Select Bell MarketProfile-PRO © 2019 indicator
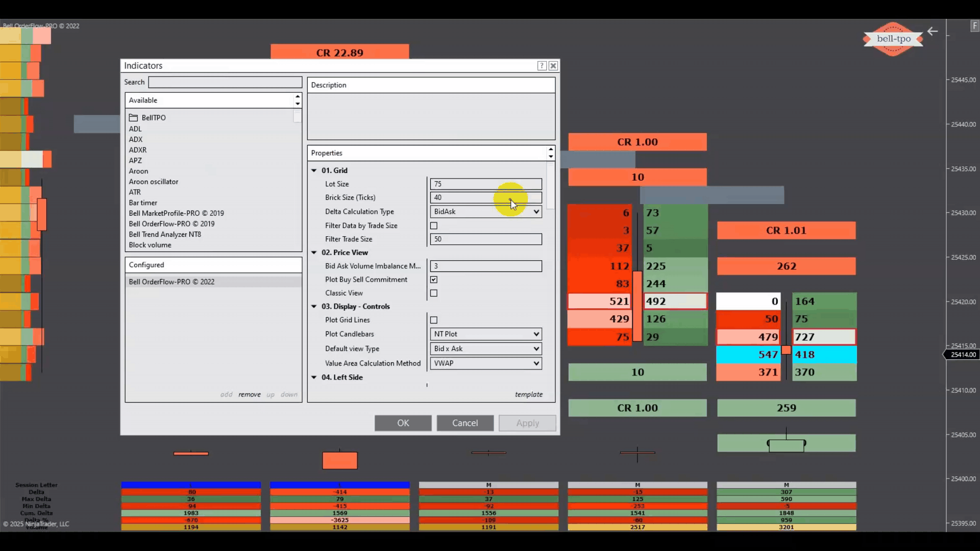The height and width of the screenshot is (551, 980). pos(176,213)
